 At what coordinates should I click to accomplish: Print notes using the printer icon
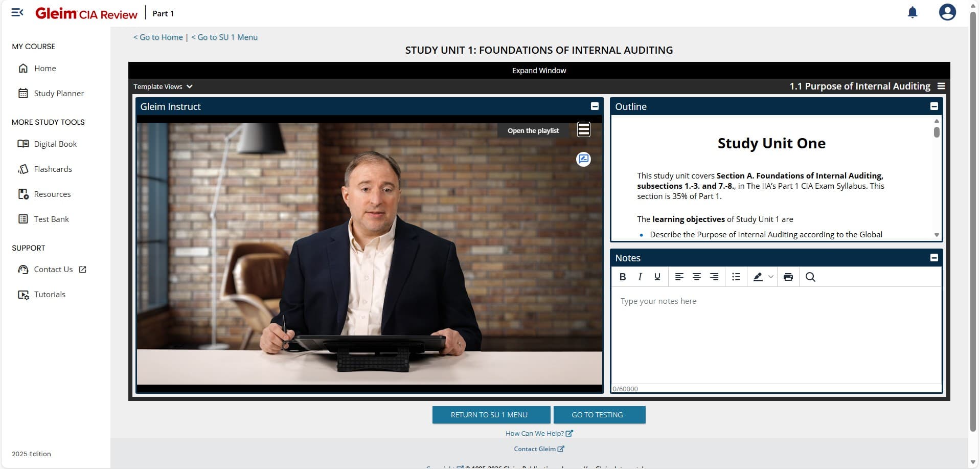click(x=788, y=277)
